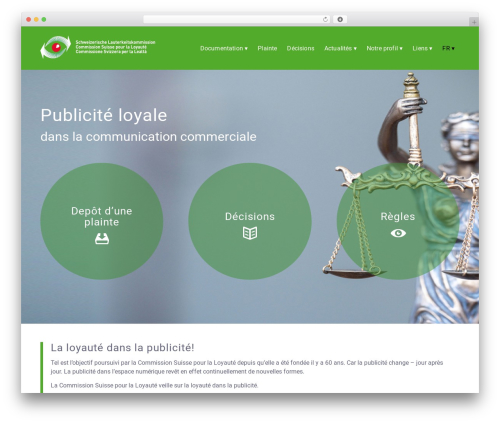Minimize the window with the yellow button
The height and width of the screenshot is (423, 500).
coord(36,19)
